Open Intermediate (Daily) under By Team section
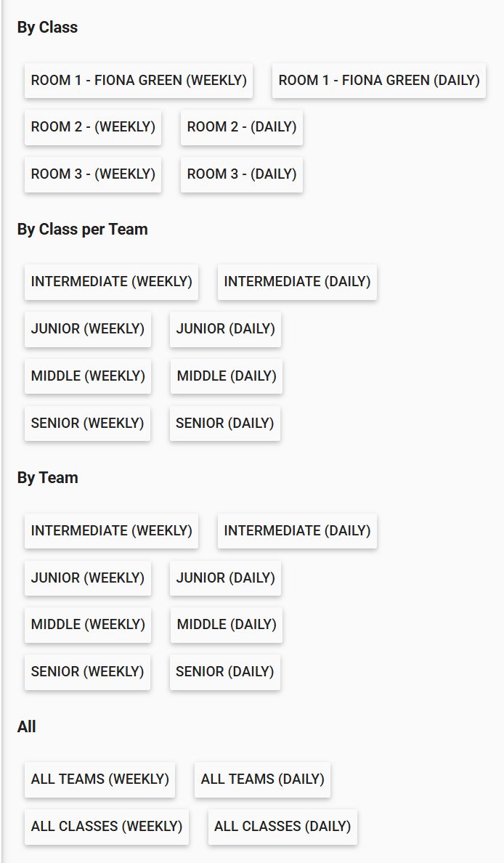This screenshot has width=504, height=863. click(297, 531)
